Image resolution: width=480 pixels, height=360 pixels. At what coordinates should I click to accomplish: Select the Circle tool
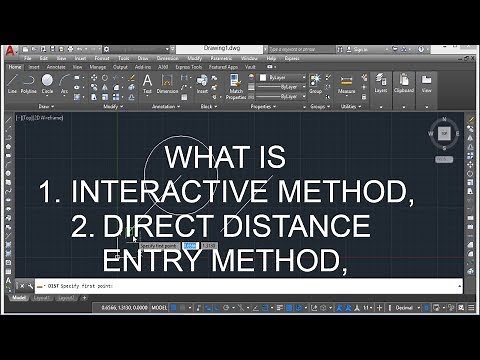(47, 84)
